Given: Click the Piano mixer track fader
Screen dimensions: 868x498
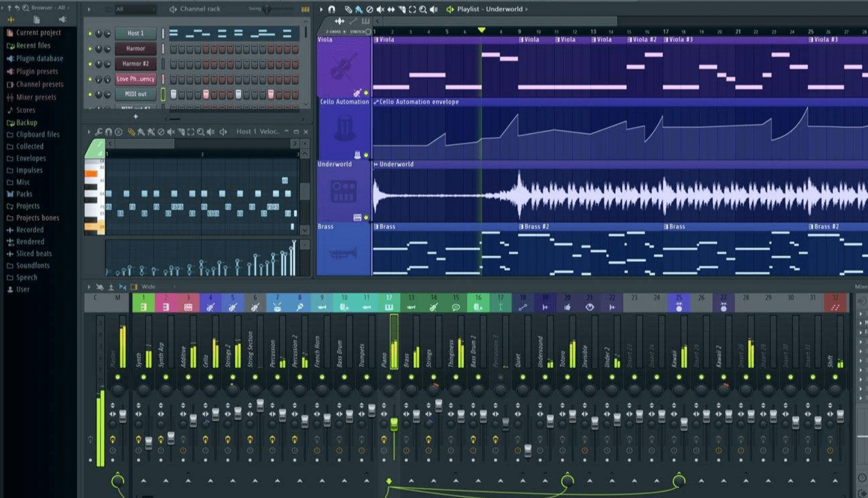Looking at the screenshot, I should click(394, 425).
